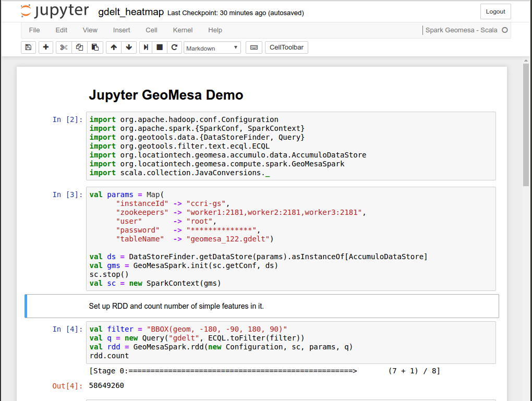Open the Help menu
Viewport: 532px width, 401px height.
click(215, 30)
